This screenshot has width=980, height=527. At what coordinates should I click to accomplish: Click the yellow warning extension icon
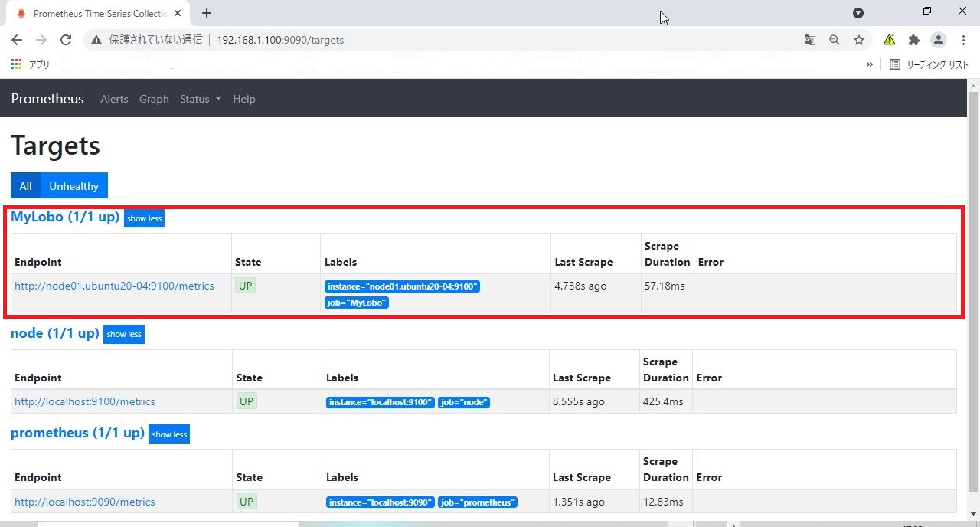coord(889,40)
